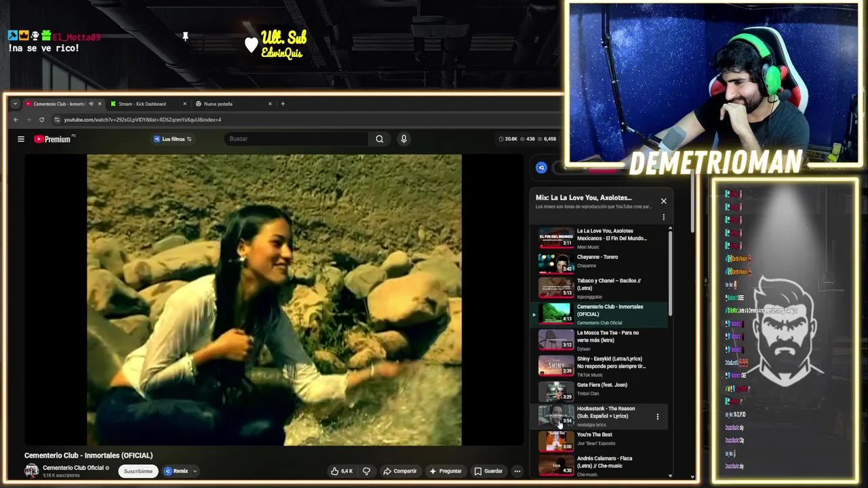Click the 20.6K clock stat

click(x=508, y=139)
